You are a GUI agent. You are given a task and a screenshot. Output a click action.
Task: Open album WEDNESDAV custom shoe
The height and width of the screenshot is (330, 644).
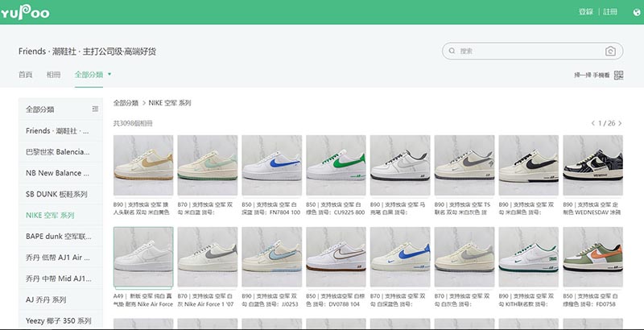(593, 166)
